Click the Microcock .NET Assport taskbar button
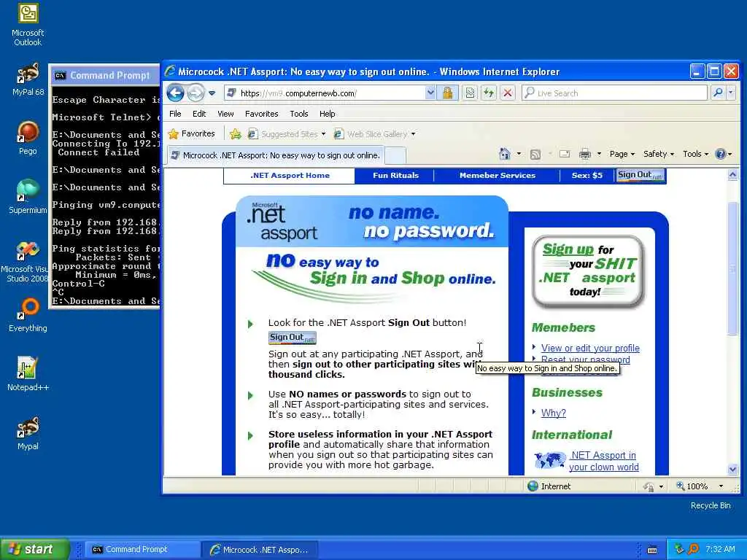 pyautogui.click(x=260, y=550)
